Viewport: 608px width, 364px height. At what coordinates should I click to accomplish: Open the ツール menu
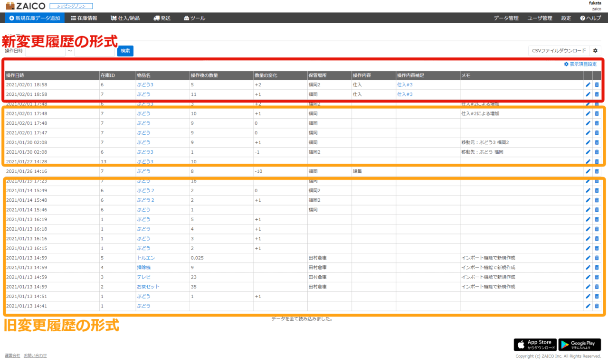click(x=194, y=18)
